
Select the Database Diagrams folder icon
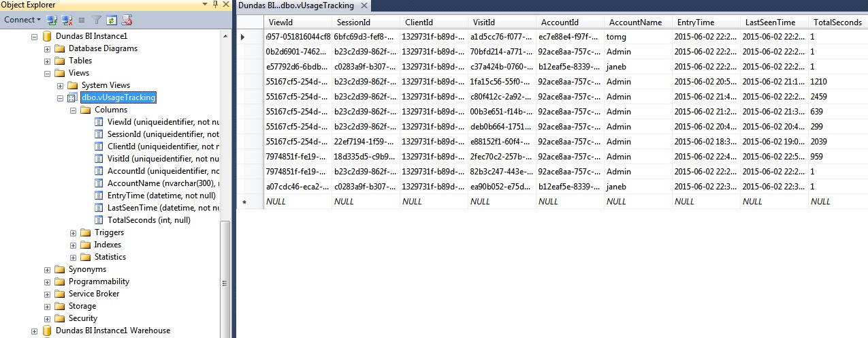[59, 48]
